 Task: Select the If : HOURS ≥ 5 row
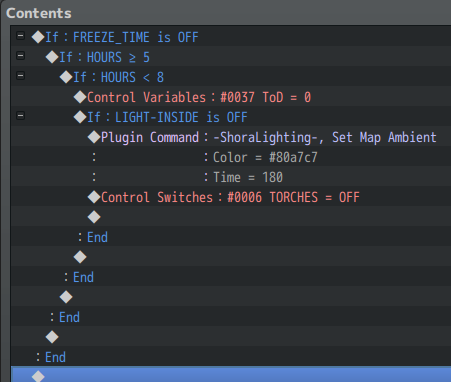[x=231, y=56]
